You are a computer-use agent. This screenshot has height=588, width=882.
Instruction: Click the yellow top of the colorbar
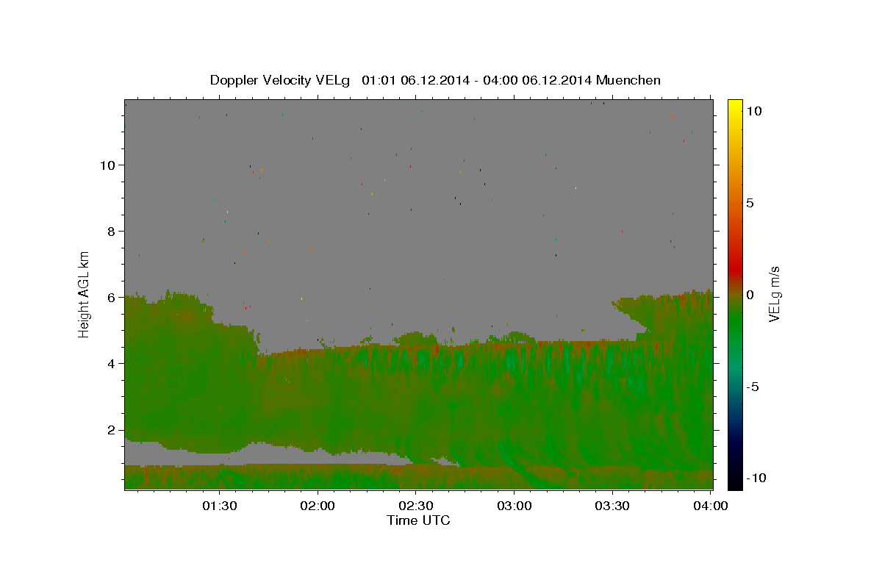(x=734, y=107)
